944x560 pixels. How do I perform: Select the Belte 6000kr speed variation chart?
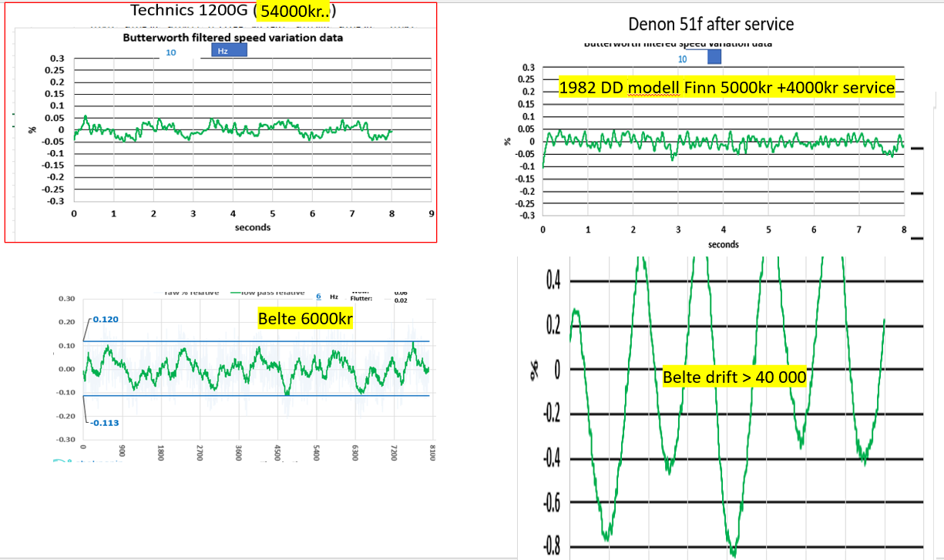coord(243,375)
